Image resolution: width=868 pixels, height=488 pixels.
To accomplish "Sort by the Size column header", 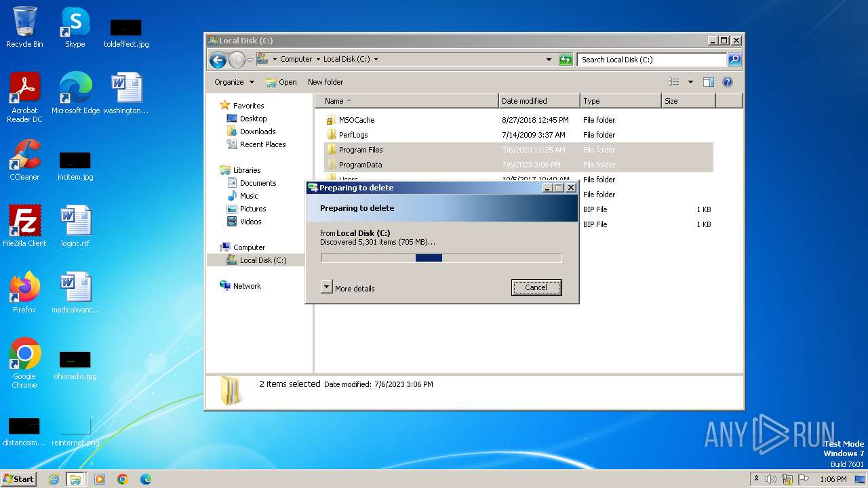I will click(x=688, y=101).
